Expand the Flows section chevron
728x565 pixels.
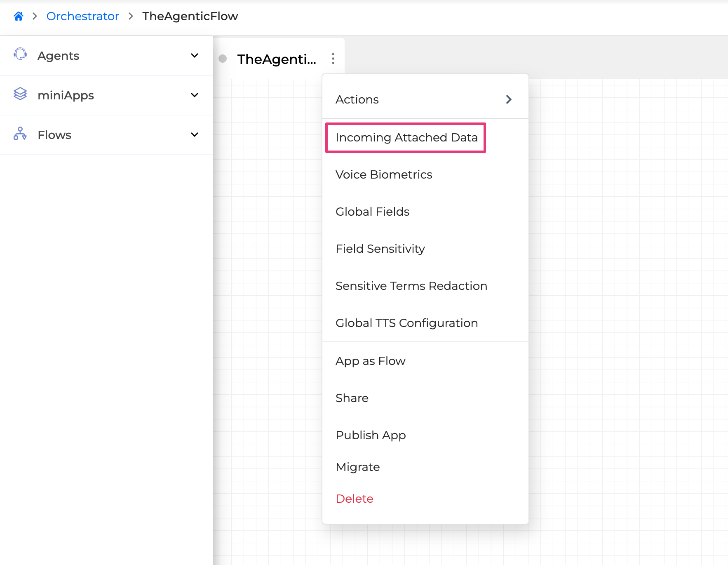coord(195,134)
